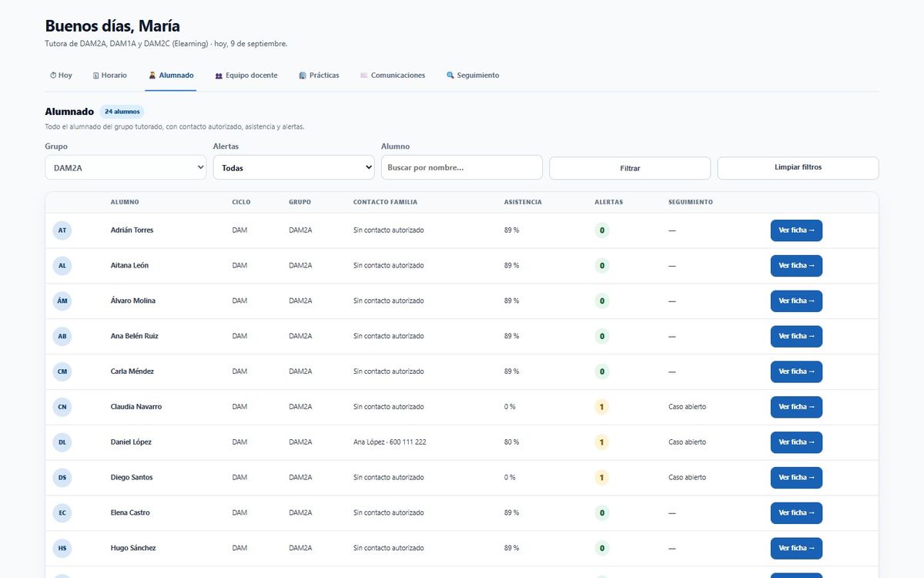This screenshot has height=578, width=924.
Task: Click the alert badge 1 for Daniel López
Action: pyautogui.click(x=602, y=442)
